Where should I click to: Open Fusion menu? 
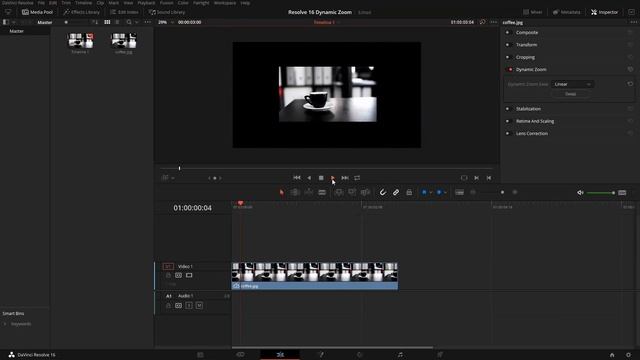[166, 3]
